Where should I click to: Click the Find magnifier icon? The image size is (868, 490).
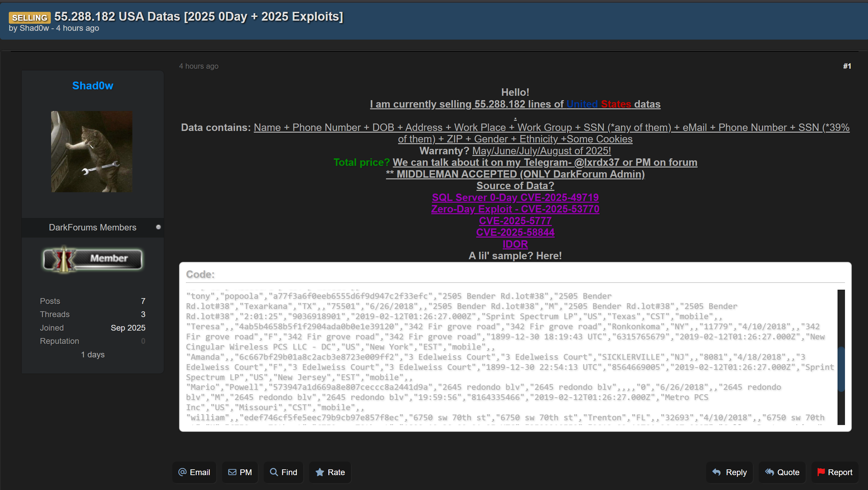[274, 472]
